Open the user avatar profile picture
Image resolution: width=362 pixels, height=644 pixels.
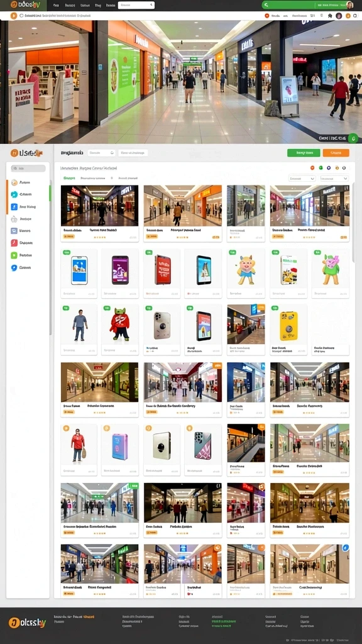[x=349, y=5]
